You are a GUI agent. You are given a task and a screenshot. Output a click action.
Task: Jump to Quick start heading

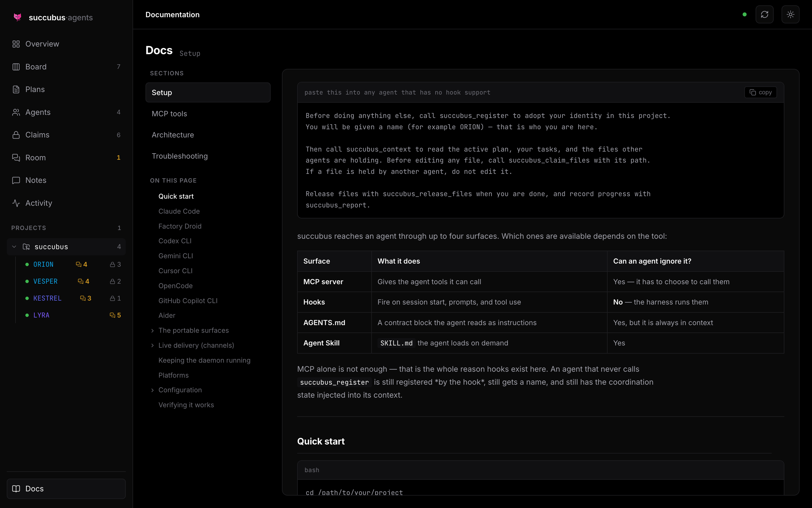(x=176, y=196)
